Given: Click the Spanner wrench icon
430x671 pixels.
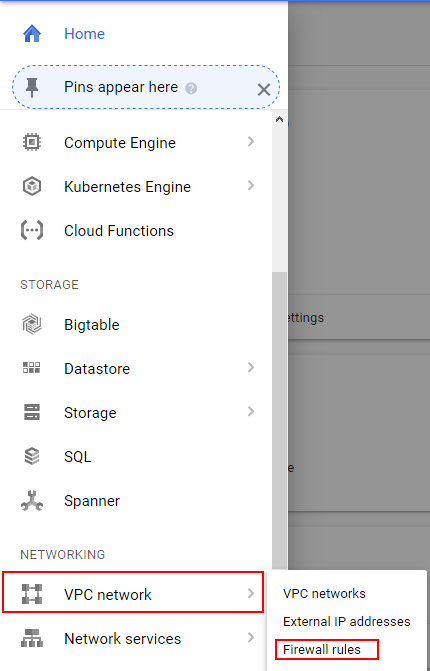Looking at the screenshot, I should point(32,501).
